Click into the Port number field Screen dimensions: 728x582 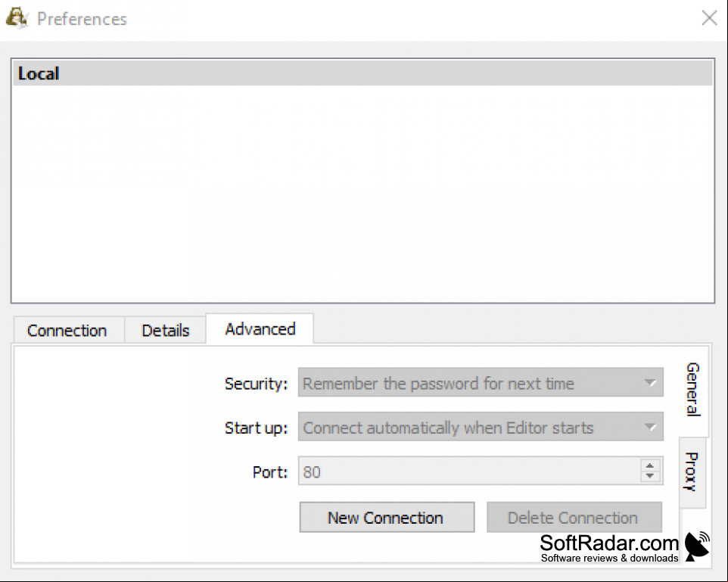pyautogui.click(x=469, y=472)
